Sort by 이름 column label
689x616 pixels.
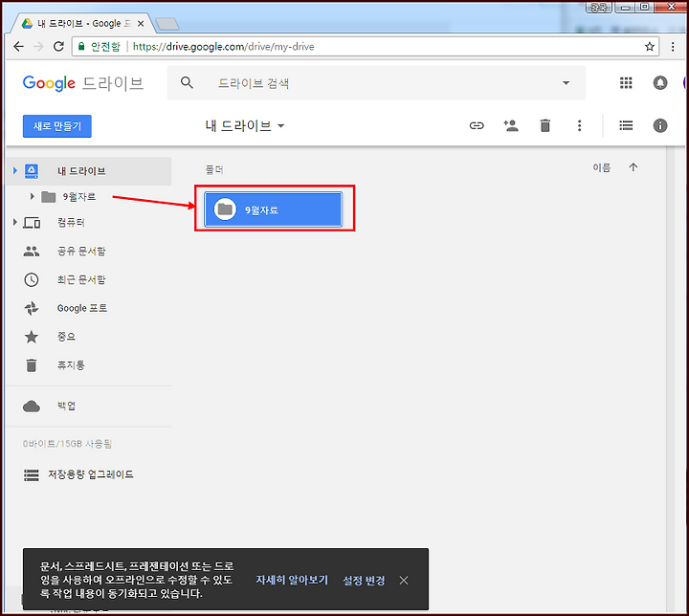(602, 167)
